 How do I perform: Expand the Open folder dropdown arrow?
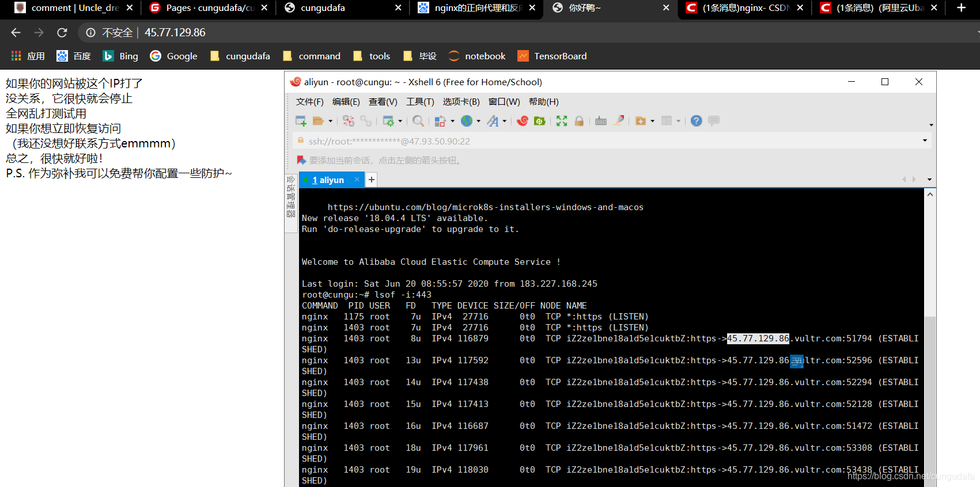[330, 121]
